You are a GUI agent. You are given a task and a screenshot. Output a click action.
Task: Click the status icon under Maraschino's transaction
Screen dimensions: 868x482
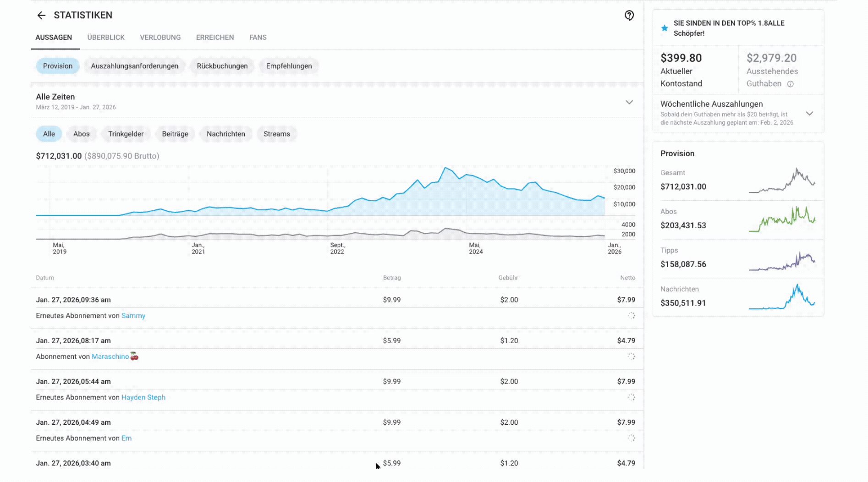pos(631,356)
